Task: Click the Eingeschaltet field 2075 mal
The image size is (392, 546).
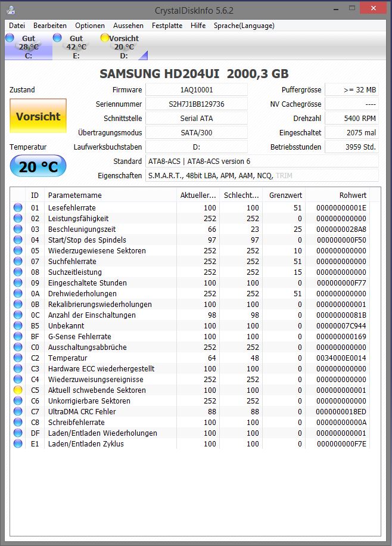Action: [351, 132]
